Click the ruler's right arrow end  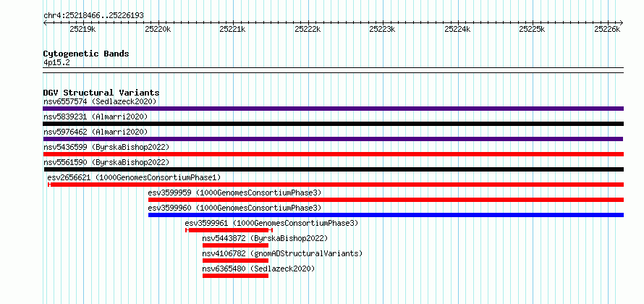[x=622, y=22]
